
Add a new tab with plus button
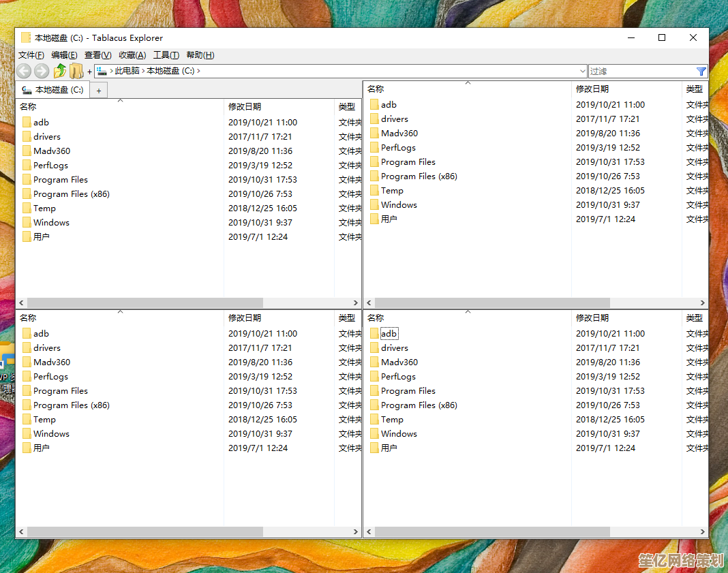point(98,91)
